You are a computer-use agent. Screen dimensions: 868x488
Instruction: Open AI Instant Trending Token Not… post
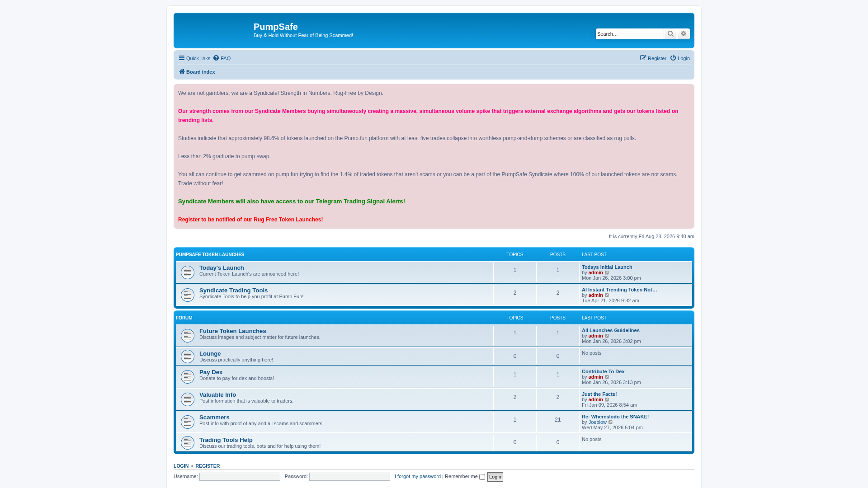pyautogui.click(x=619, y=290)
